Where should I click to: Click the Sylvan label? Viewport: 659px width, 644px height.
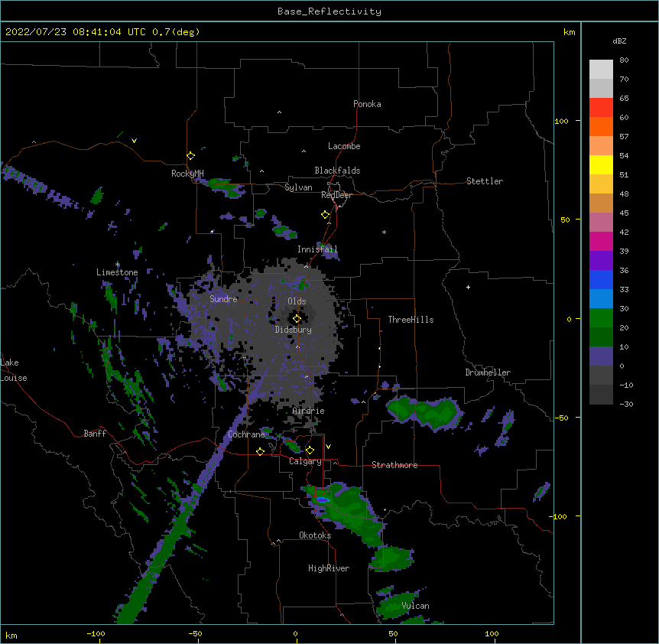[x=298, y=187]
